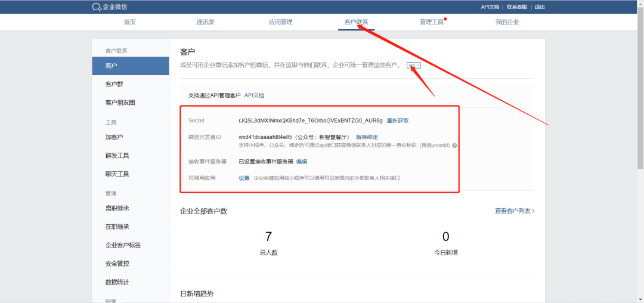
Task: Click 设置 for 可调用应用
Action: coord(244,178)
